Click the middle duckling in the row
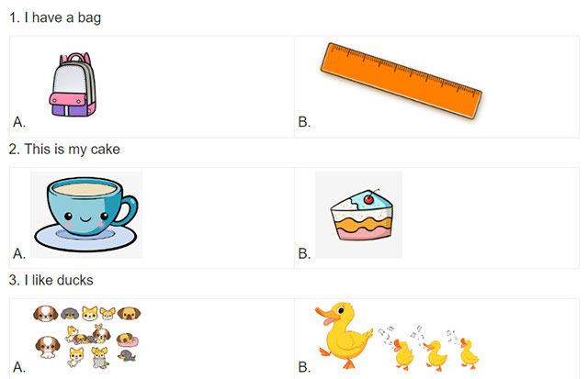Image resolution: width=588 pixels, height=379 pixels. click(x=435, y=355)
